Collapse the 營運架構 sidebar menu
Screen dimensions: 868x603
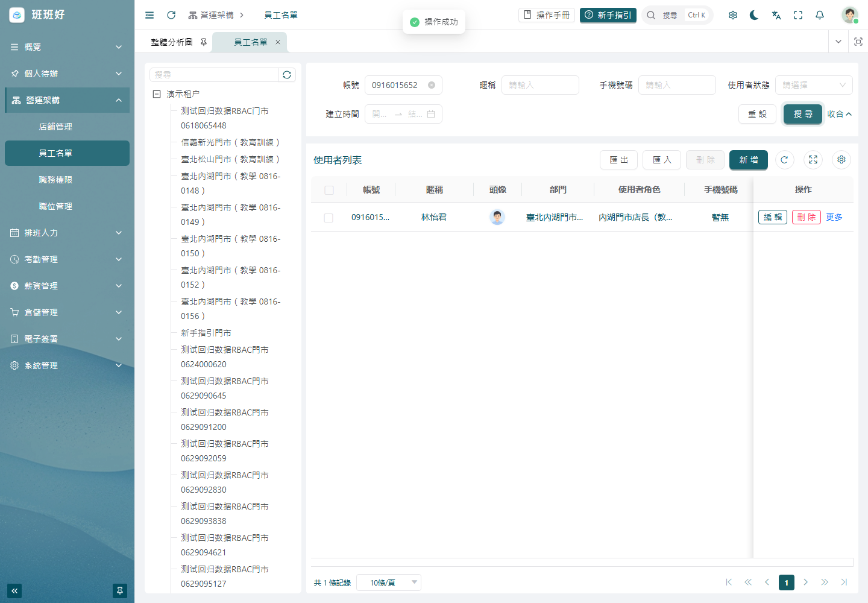point(67,100)
